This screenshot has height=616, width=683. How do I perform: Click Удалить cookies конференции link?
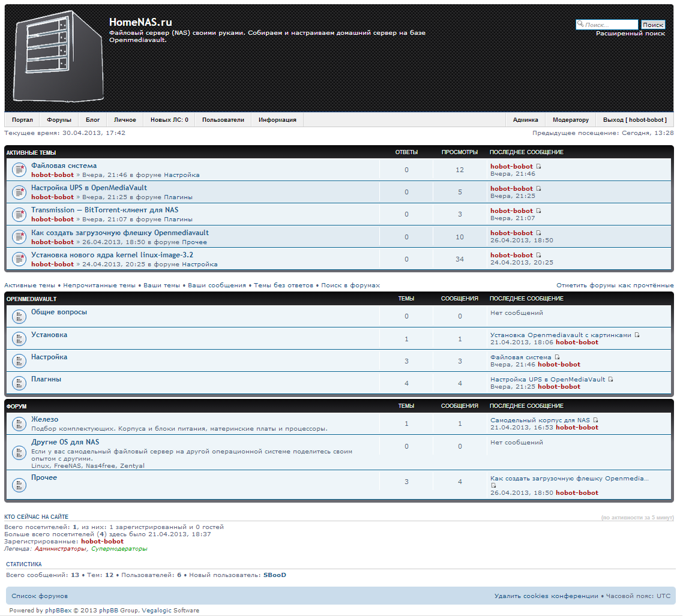tap(546, 596)
